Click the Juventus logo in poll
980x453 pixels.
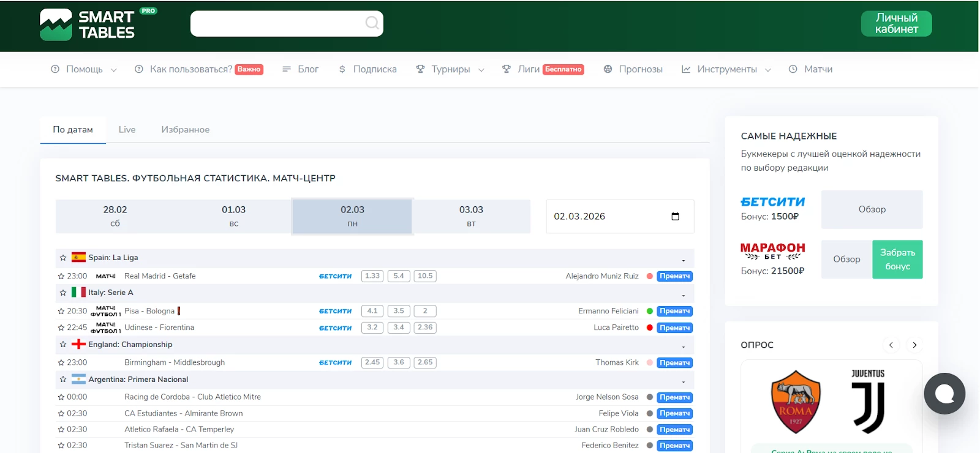pyautogui.click(x=868, y=402)
